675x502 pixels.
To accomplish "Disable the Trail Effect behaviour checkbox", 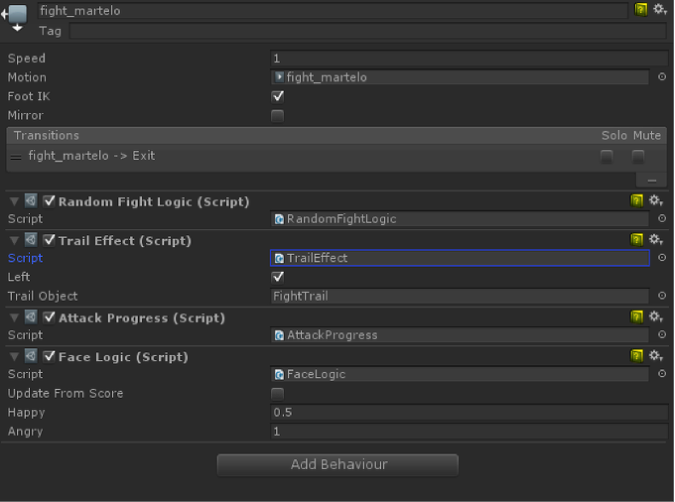I will click(49, 240).
